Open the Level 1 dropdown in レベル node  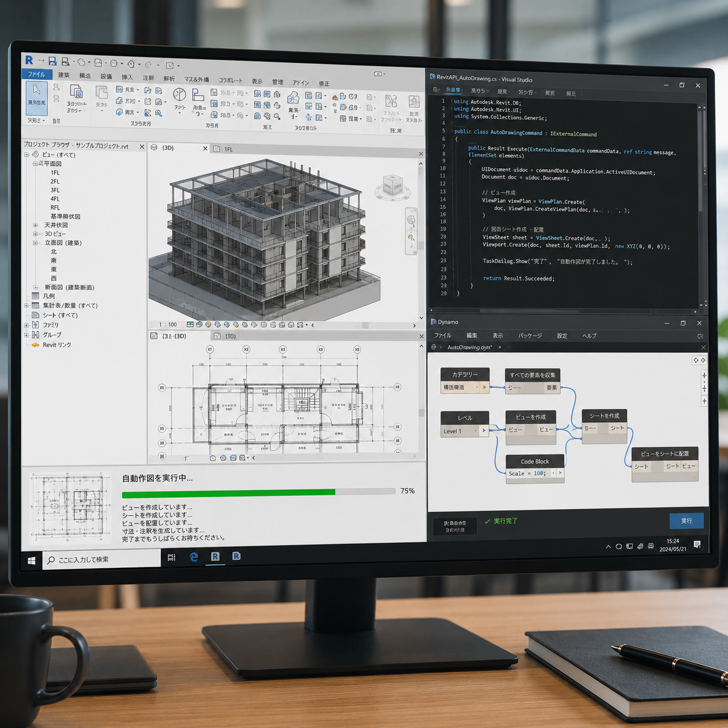(477, 431)
